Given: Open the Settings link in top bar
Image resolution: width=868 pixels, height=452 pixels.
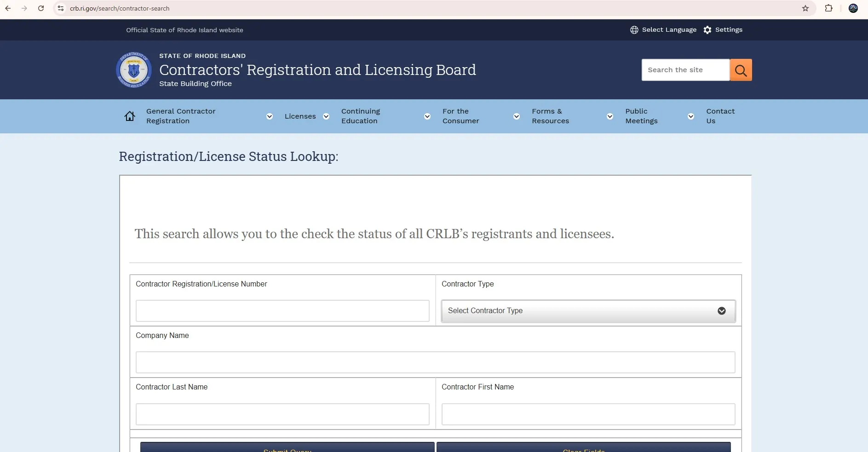Looking at the screenshot, I should [x=729, y=30].
